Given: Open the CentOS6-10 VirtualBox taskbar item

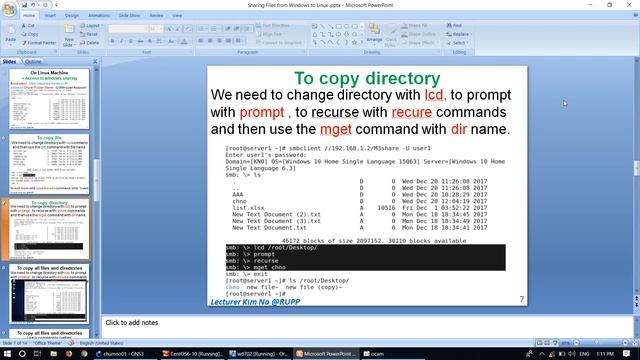Looking at the screenshot, I should click(192, 354).
